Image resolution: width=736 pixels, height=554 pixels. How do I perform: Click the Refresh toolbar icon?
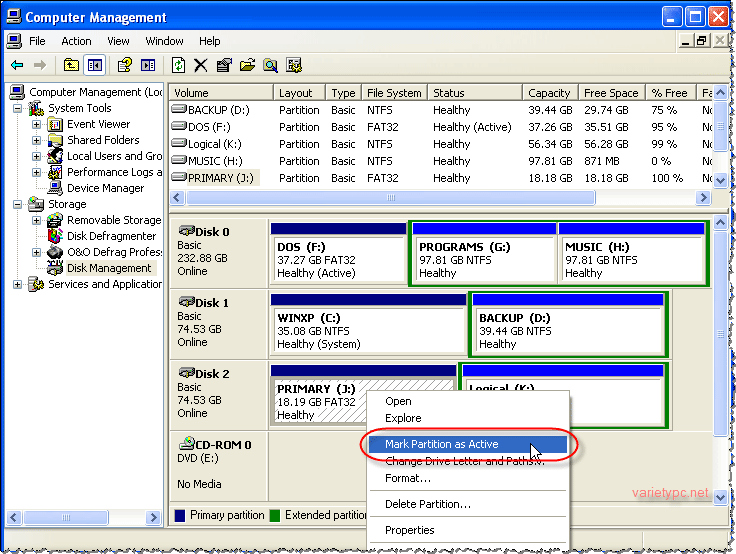178,65
